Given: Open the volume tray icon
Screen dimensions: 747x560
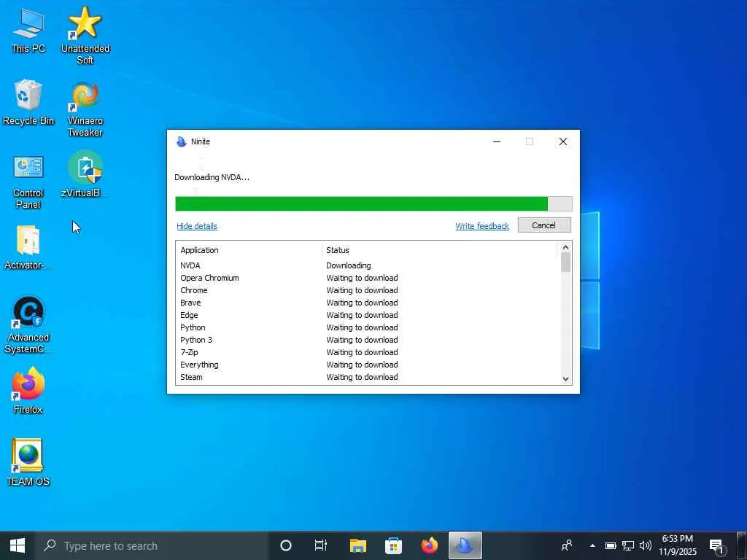Looking at the screenshot, I should point(646,545).
